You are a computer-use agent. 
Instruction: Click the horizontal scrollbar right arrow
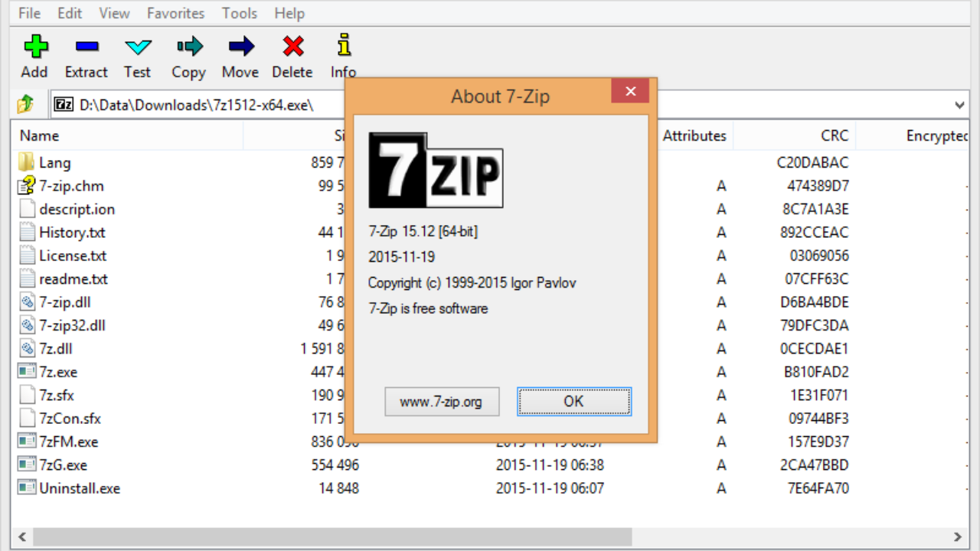pyautogui.click(x=959, y=537)
